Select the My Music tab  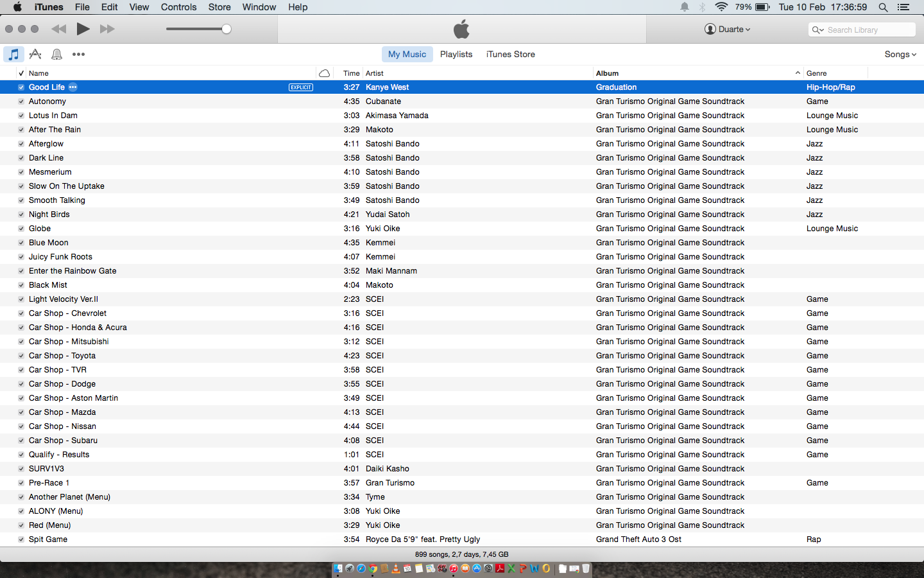click(x=407, y=55)
